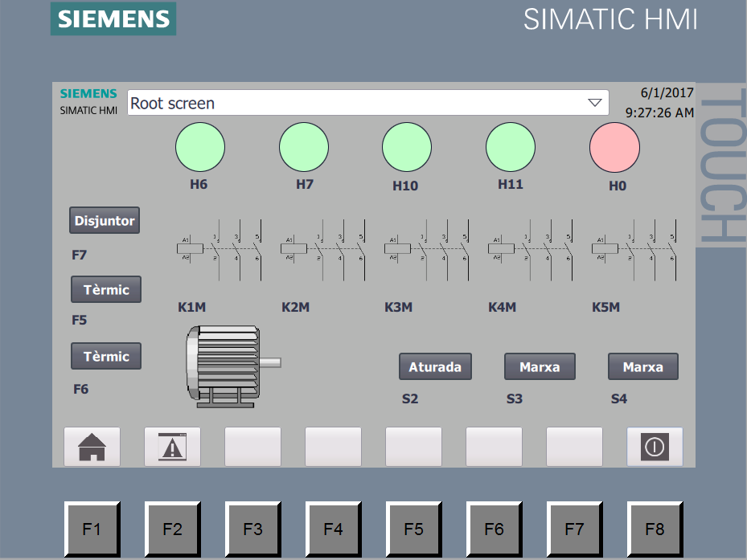This screenshot has height=560, width=747.
Task: Click the electric motor graphic
Action: tap(229, 365)
